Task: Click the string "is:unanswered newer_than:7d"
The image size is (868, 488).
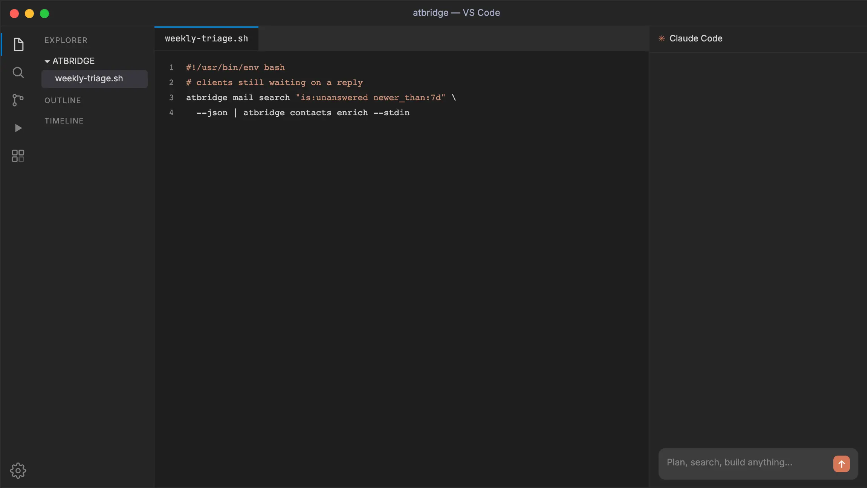Action: coord(370,98)
